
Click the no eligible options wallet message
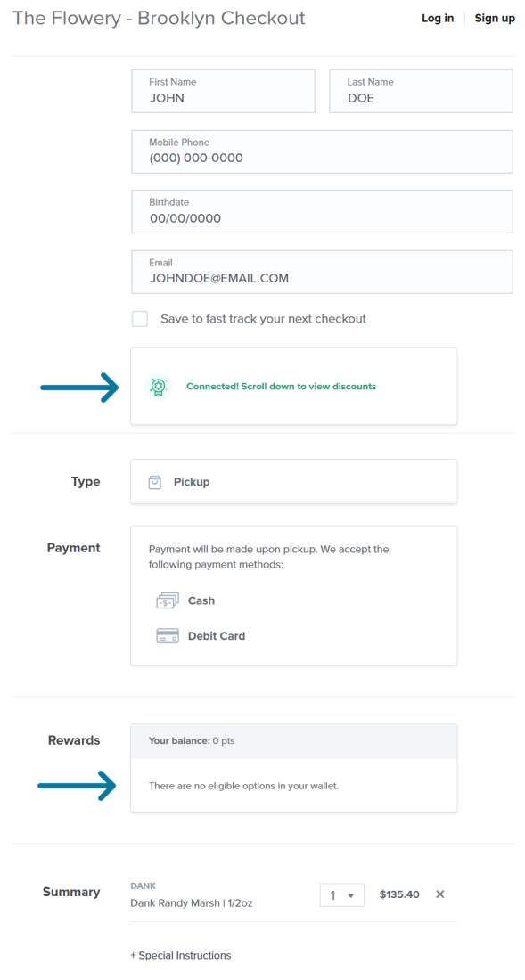pos(243,786)
